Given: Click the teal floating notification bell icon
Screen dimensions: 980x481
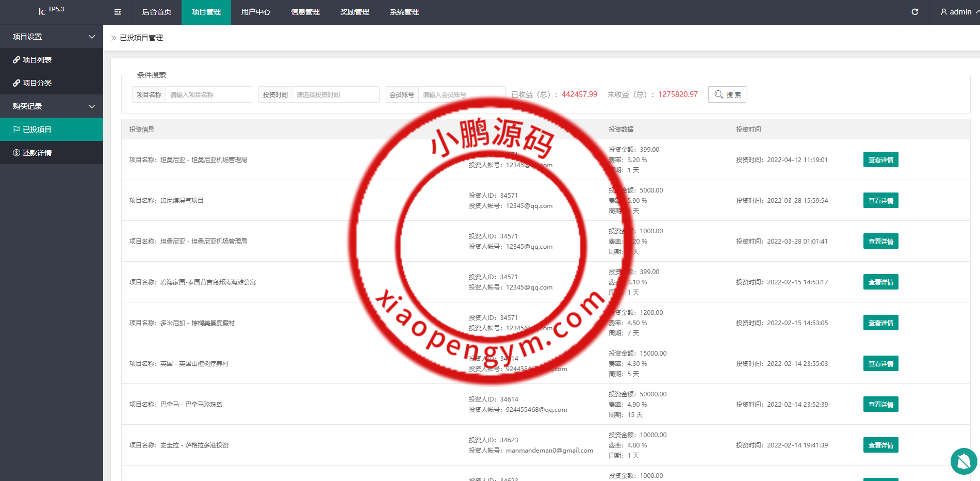Looking at the screenshot, I should pos(963,461).
